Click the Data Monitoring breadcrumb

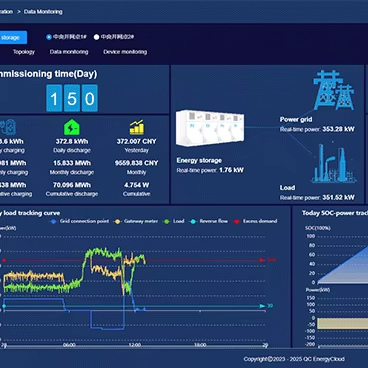[x=43, y=12]
